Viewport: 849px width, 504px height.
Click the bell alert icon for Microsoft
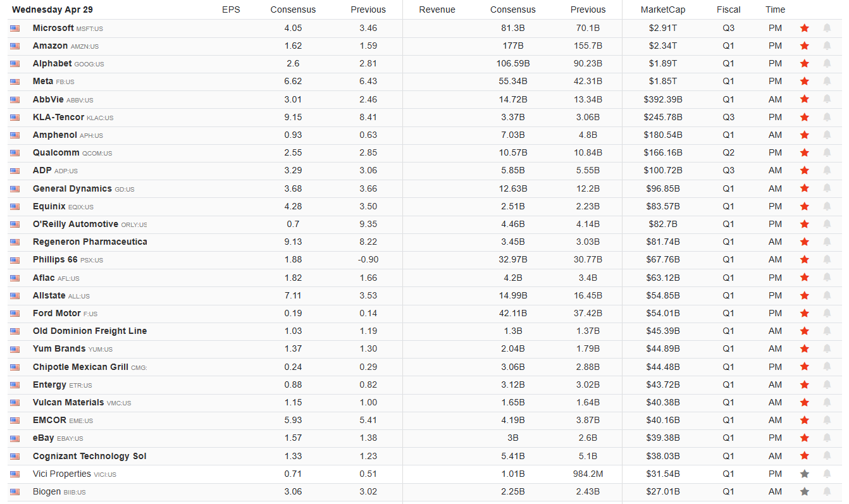827,28
